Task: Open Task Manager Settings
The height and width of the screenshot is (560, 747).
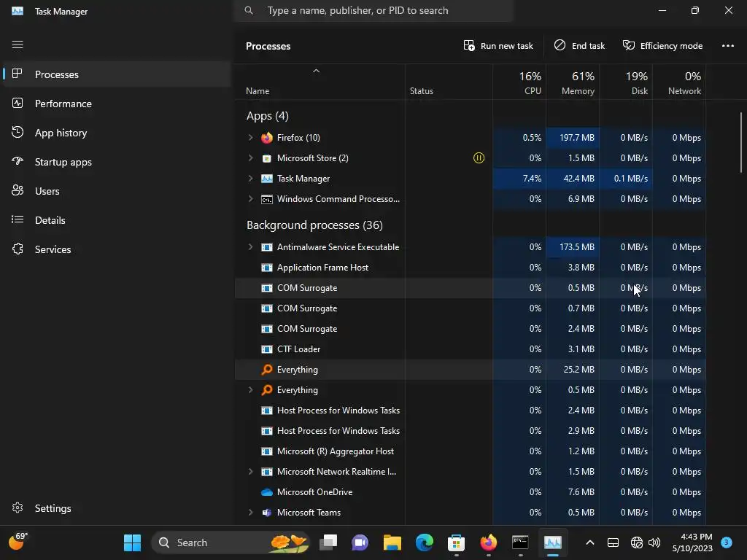Action: [117, 508]
